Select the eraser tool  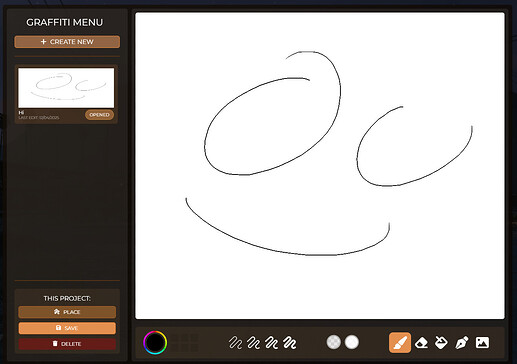[x=421, y=343]
